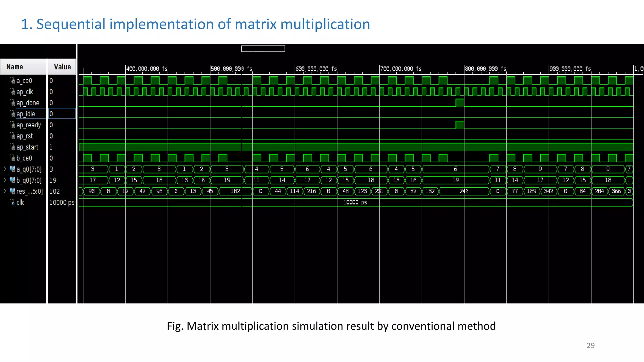Click the ap_start signal icon
Image resolution: width=644 pixels, height=362 pixels.
(x=12, y=147)
